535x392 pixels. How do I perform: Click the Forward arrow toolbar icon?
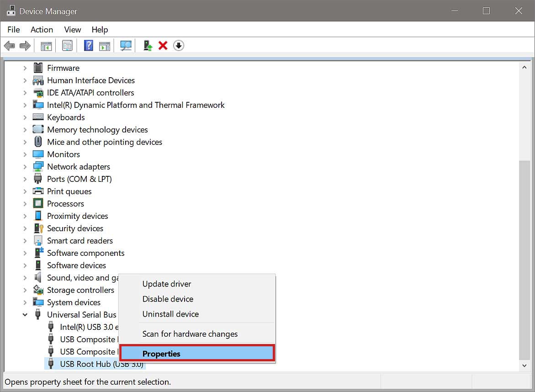coord(25,45)
